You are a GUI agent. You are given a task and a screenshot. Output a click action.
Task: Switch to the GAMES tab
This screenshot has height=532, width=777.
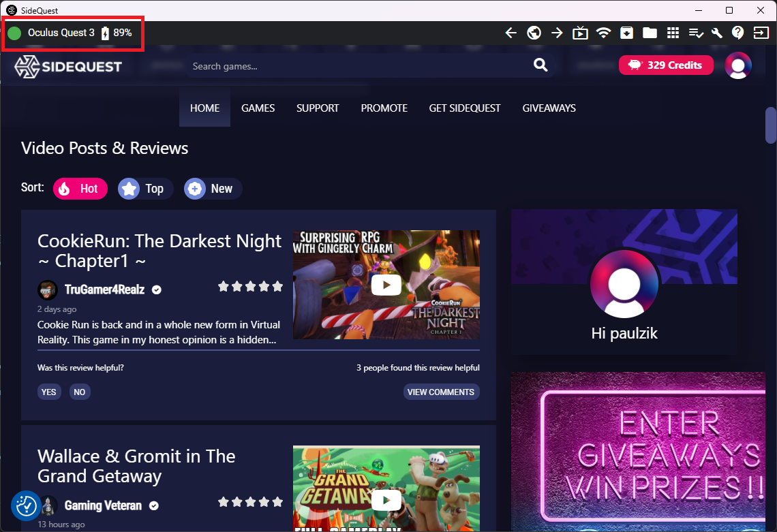click(258, 108)
